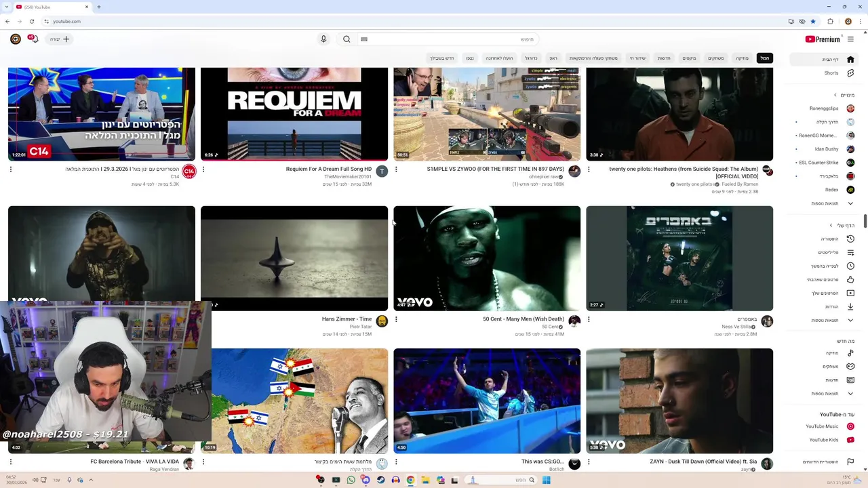The width and height of the screenshot is (868, 488).
Task: Expand the 'הדף שלי' section header
Action: (842, 225)
